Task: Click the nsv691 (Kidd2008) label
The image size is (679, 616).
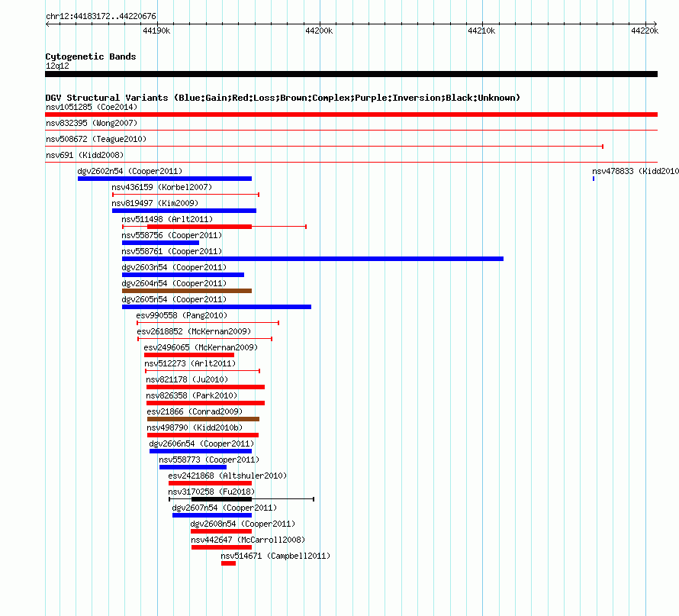Action: 85,155
